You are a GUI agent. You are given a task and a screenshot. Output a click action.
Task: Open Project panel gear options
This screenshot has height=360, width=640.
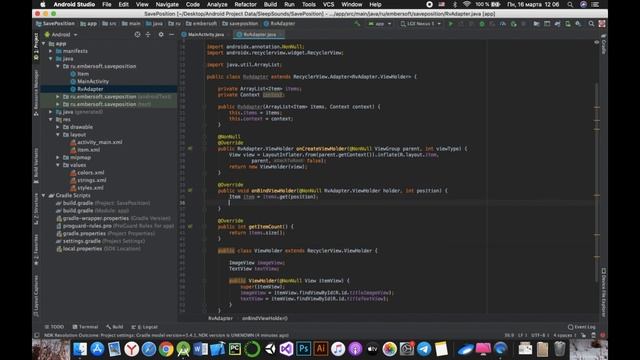click(x=161, y=35)
